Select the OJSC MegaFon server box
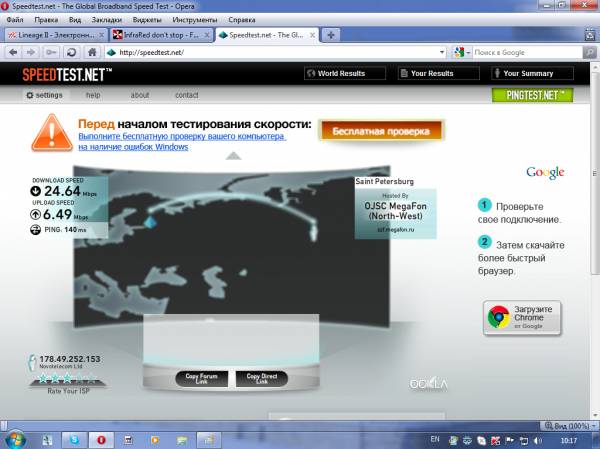Image resolution: width=600 pixels, height=449 pixels. pos(395,214)
